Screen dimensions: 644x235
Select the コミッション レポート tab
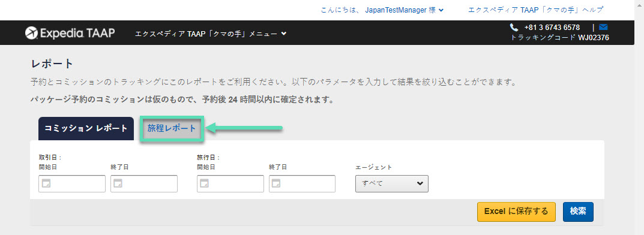pos(86,128)
